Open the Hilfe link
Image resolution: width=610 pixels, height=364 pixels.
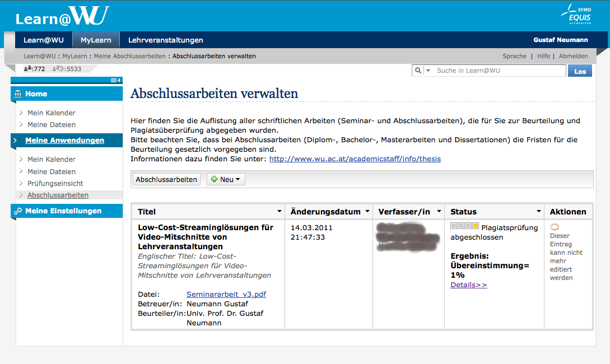point(543,56)
